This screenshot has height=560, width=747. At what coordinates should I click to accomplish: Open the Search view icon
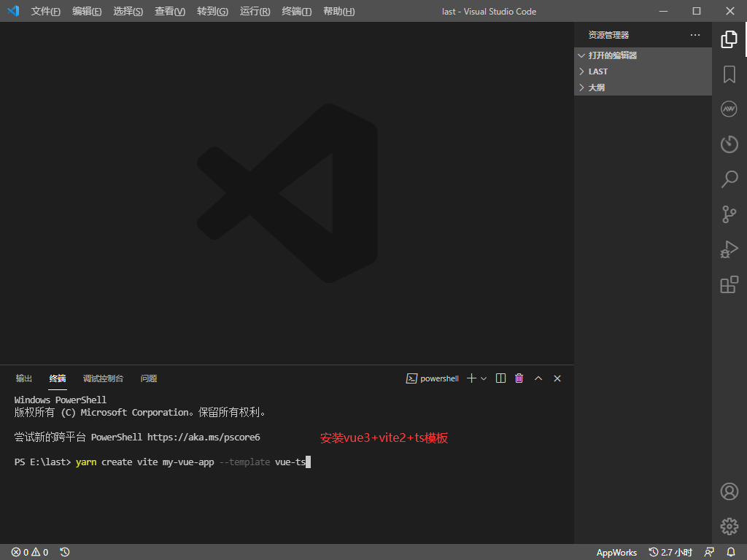click(x=729, y=179)
